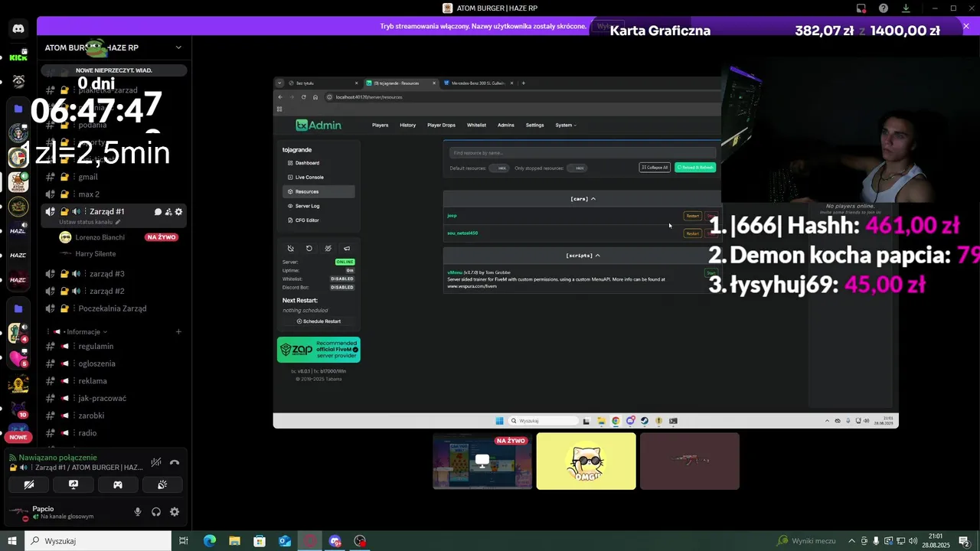The image size is (980, 551).
Task: Open Discord help icon in title bar
Action: tap(884, 8)
